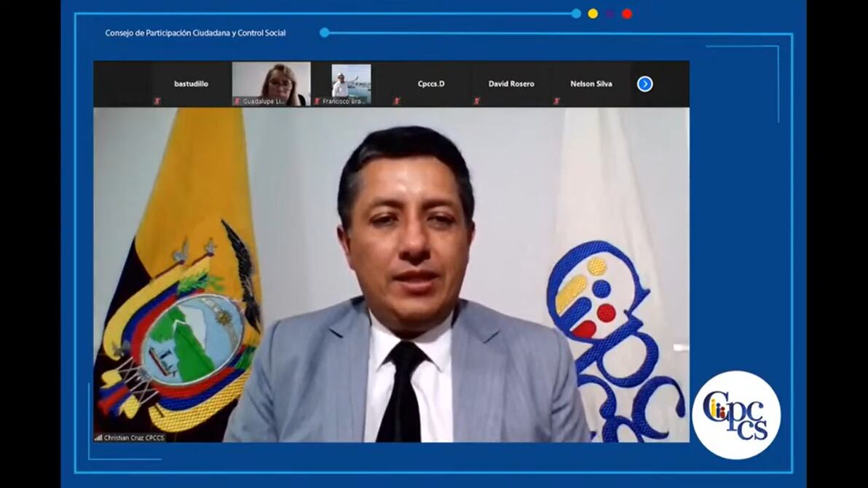Click the muted mic icon on bastudillo's tile
Viewport: 868px width, 488px height.
[x=157, y=101]
